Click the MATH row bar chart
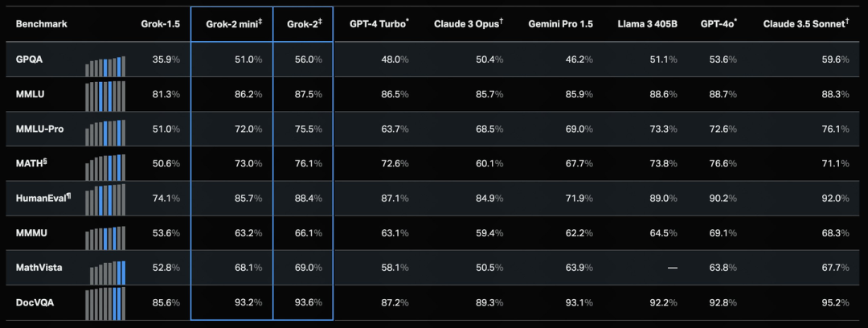Viewport: 868px width, 328px height. pyautogui.click(x=106, y=166)
